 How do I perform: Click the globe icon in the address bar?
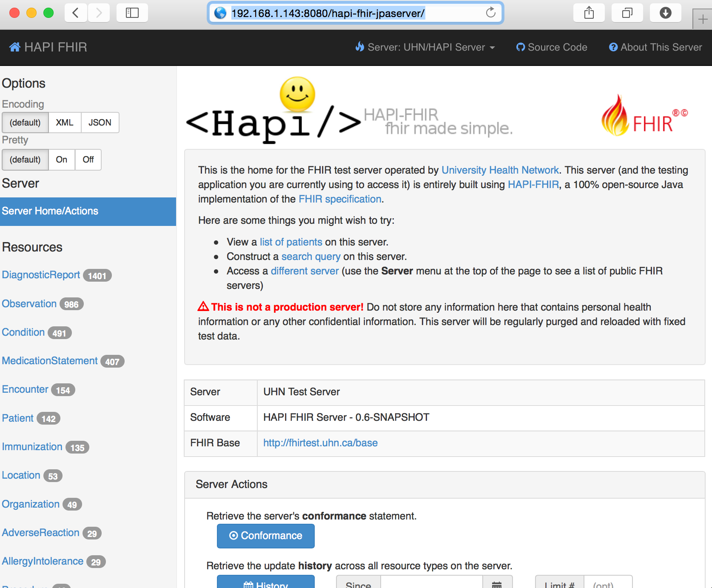220,13
